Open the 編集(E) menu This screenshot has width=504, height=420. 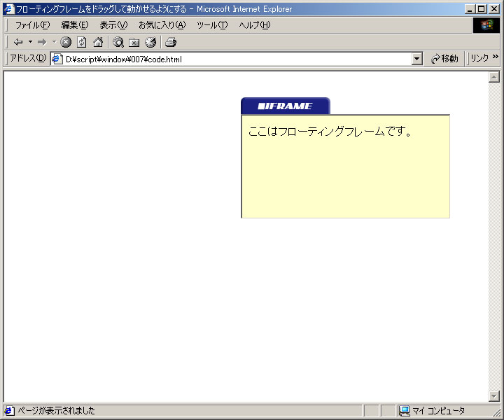click(75, 25)
